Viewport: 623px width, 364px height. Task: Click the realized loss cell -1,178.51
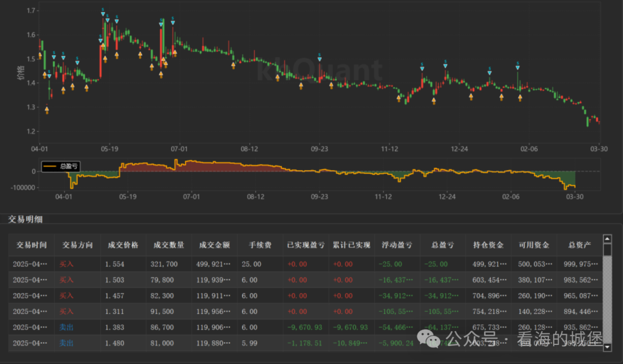(x=305, y=343)
